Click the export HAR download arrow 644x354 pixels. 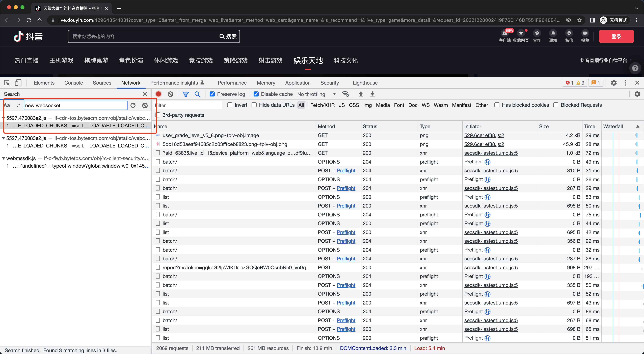(372, 94)
